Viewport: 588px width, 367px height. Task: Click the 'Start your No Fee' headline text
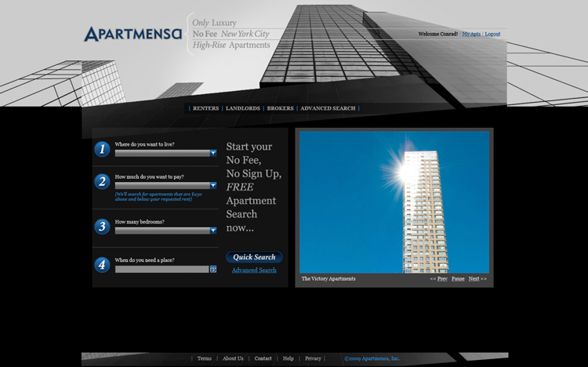[x=253, y=187]
